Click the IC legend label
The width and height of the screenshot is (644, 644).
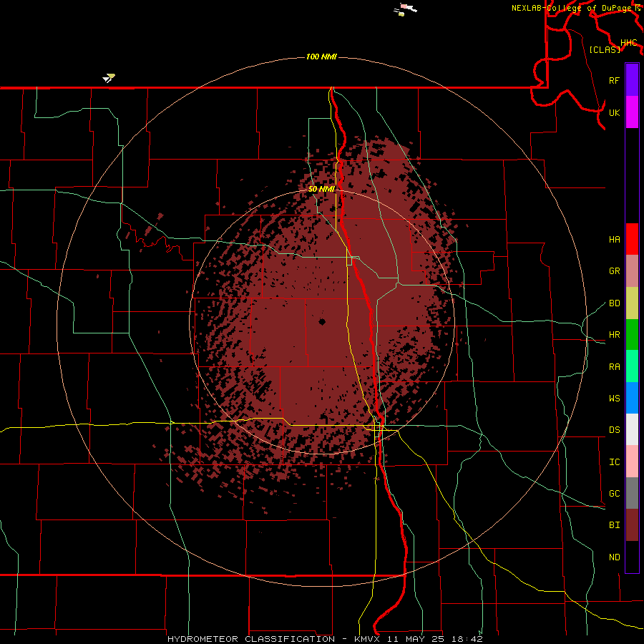pos(615,462)
